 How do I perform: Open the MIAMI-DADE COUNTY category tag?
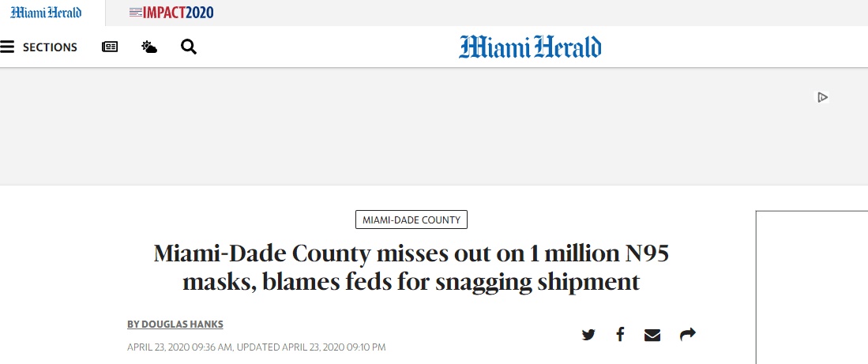click(411, 220)
